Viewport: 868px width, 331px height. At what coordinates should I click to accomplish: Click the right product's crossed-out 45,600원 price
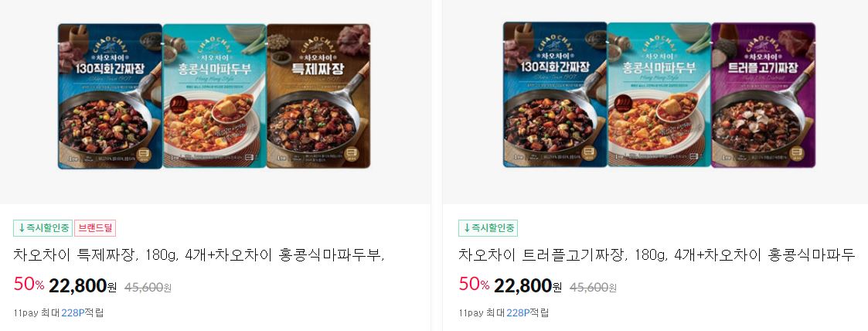tap(593, 287)
